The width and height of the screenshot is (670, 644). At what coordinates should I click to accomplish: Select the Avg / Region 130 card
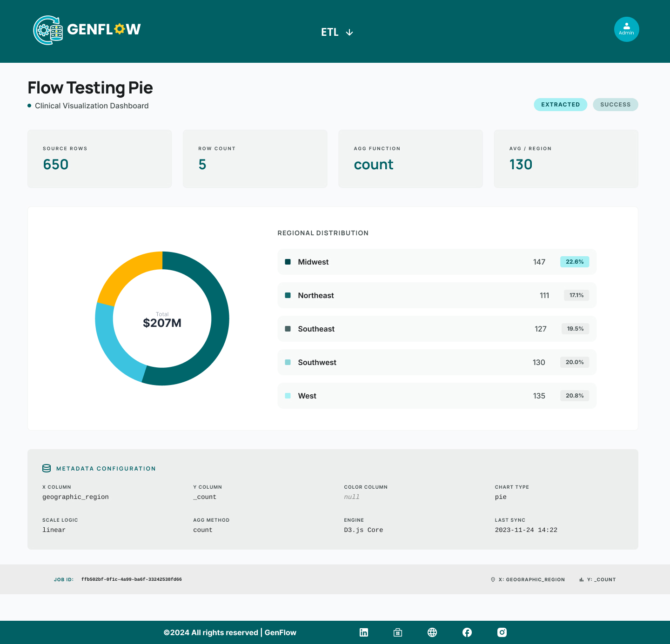click(566, 159)
